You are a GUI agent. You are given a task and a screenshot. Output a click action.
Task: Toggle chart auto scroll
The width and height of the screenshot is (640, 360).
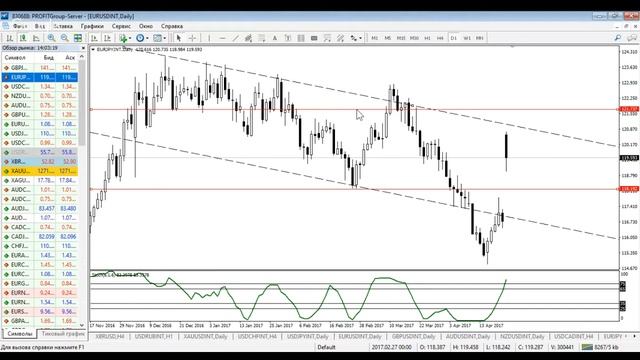coord(94,38)
